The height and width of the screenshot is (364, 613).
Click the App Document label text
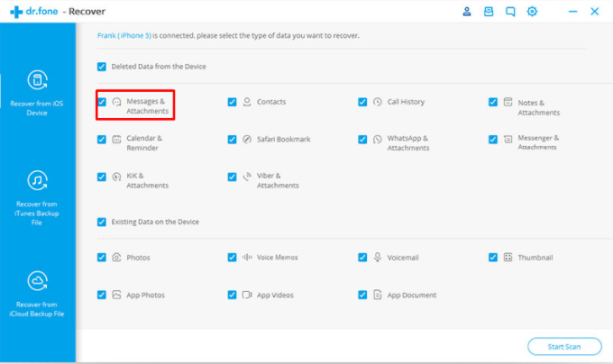(x=412, y=296)
